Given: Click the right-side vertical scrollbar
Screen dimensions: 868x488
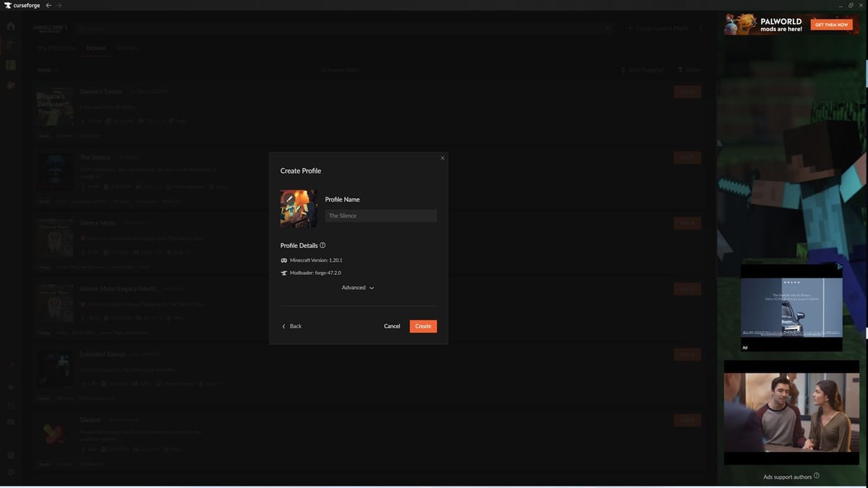Looking at the screenshot, I should coord(866,72).
